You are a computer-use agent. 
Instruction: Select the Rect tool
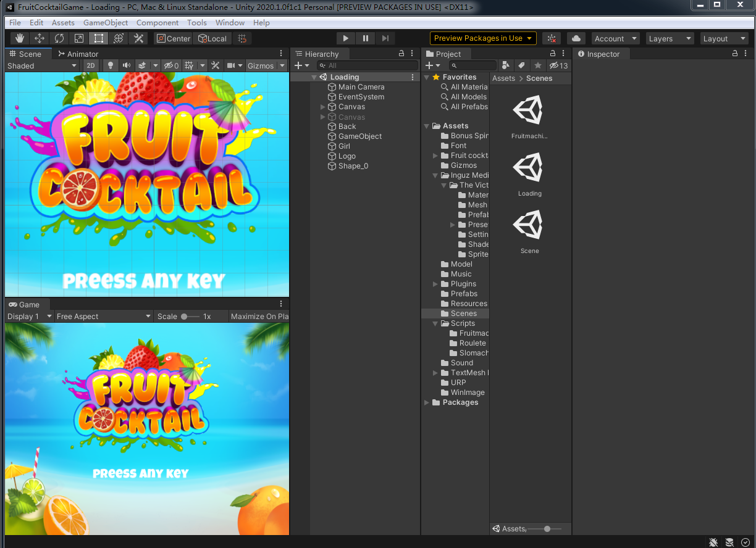pos(98,38)
